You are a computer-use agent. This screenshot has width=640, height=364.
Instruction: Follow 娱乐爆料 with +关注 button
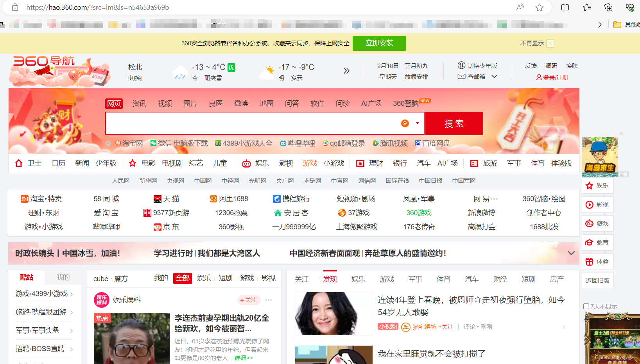point(249,300)
